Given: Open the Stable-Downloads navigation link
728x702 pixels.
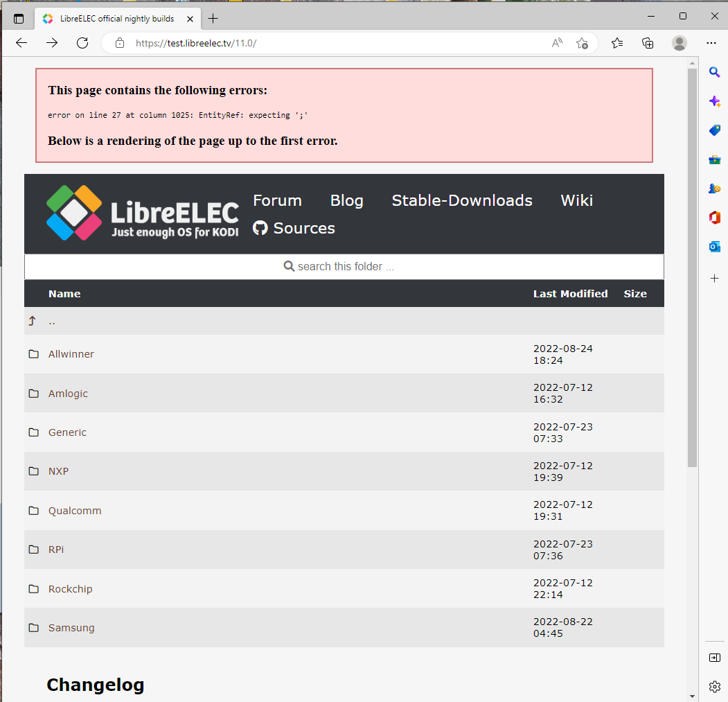Looking at the screenshot, I should pos(462,201).
